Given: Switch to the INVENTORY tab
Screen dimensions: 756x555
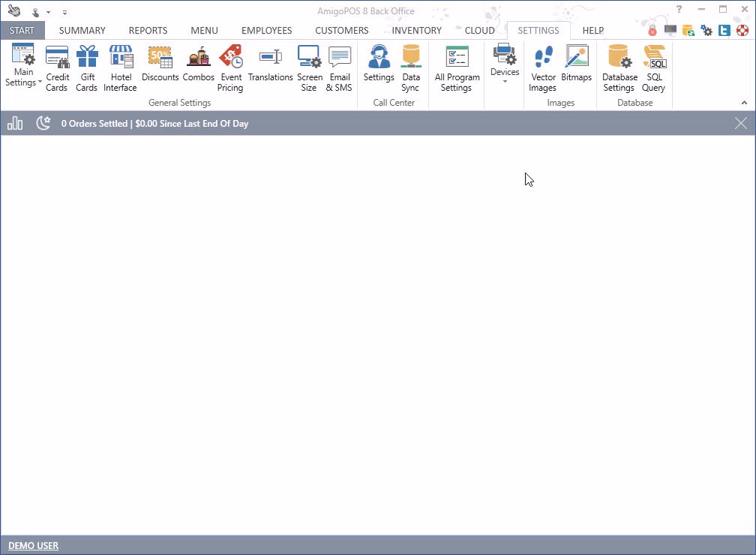Looking at the screenshot, I should point(416,31).
